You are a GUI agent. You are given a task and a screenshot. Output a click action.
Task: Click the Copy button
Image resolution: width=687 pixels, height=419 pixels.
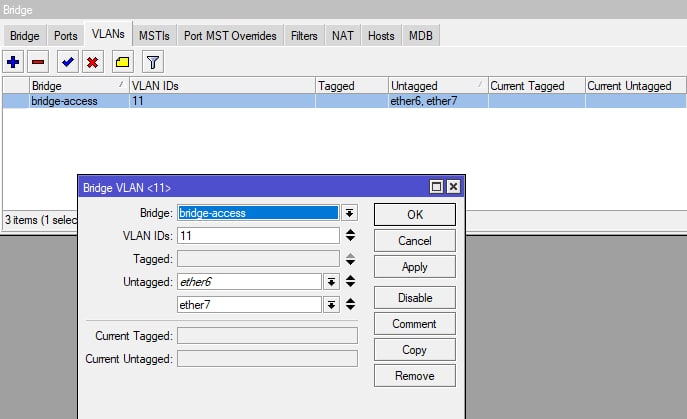pyautogui.click(x=415, y=350)
